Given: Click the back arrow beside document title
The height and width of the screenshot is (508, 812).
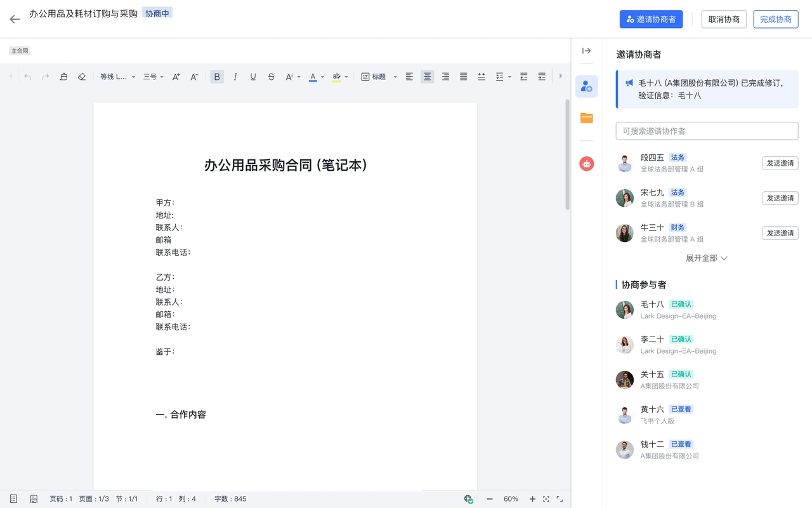Looking at the screenshot, I should click(15, 19).
